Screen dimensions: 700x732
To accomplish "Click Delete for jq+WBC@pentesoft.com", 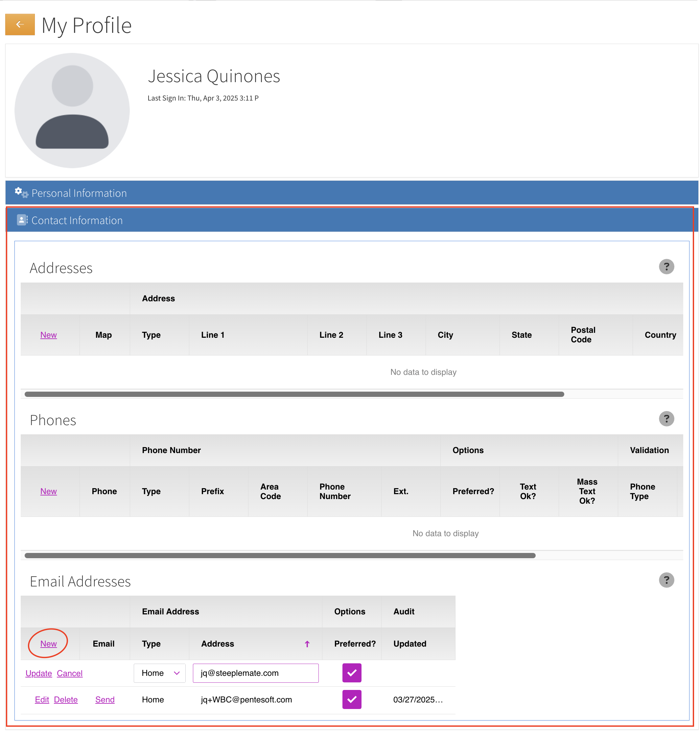I will pyautogui.click(x=66, y=700).
